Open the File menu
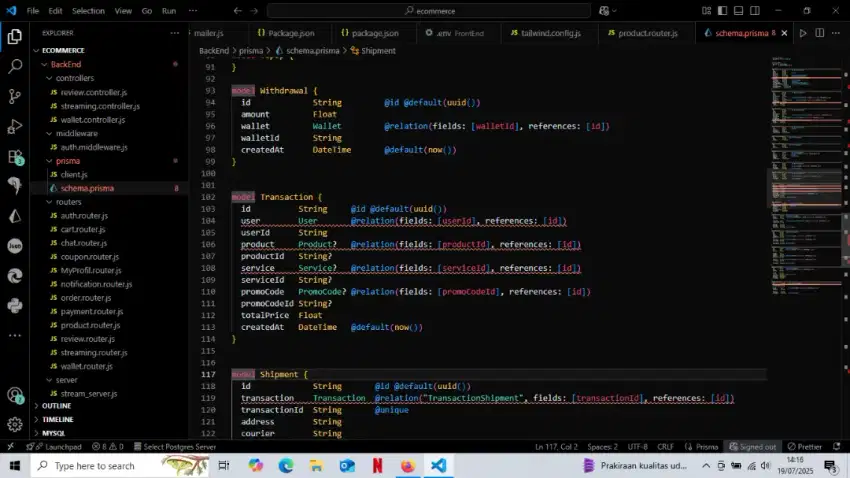The width and height of the screenshot is (850, 478). click(x=33, y=10)
